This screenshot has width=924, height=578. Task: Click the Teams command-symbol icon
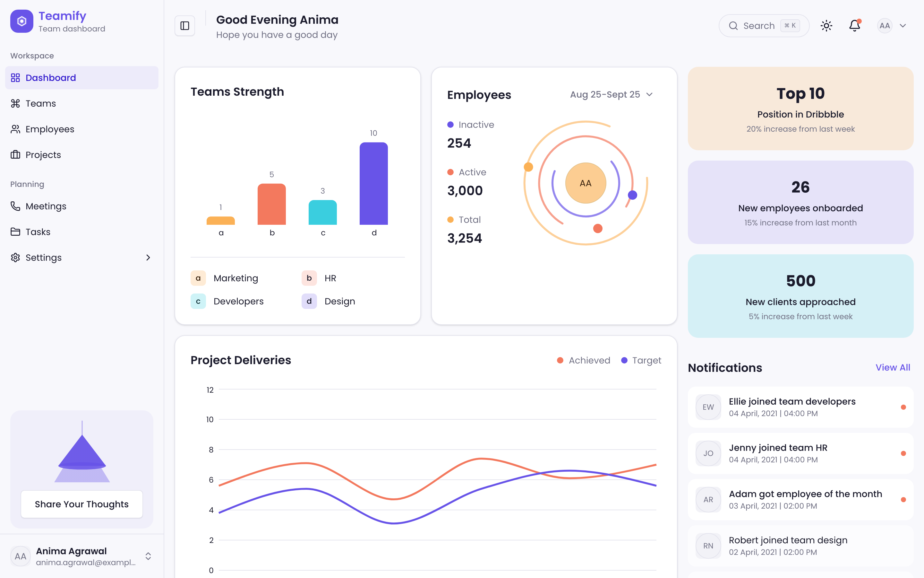tap(15, 103)
